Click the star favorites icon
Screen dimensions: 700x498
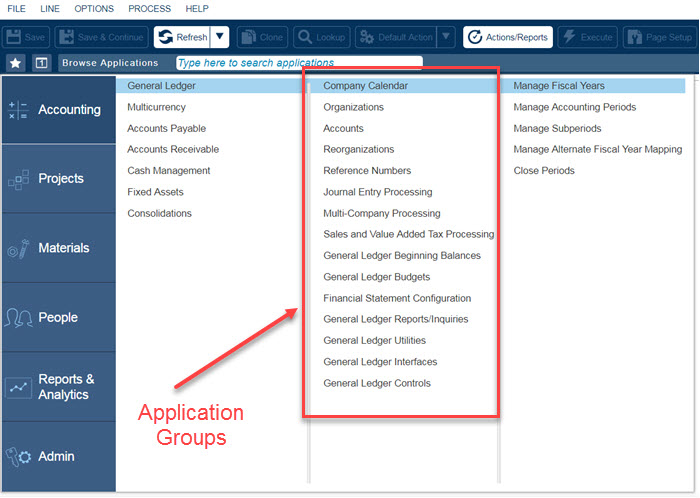pos(15,63)
